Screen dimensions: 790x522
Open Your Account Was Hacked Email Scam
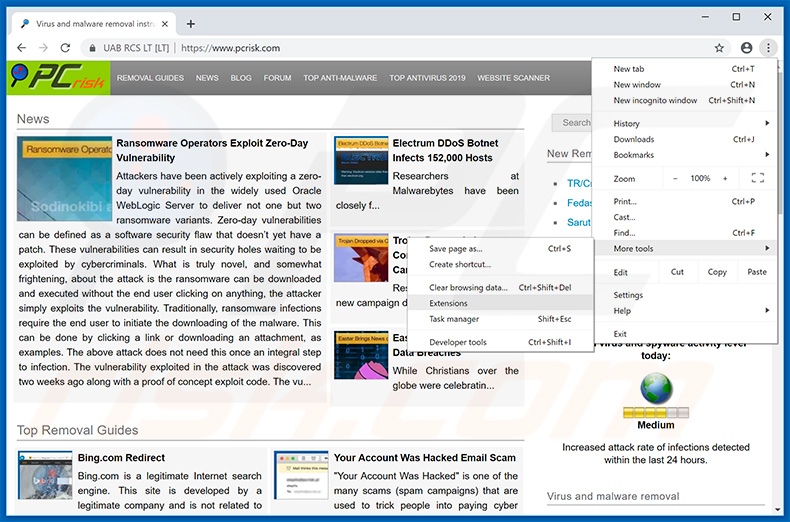pyautogui.click(x=425, y=458)
